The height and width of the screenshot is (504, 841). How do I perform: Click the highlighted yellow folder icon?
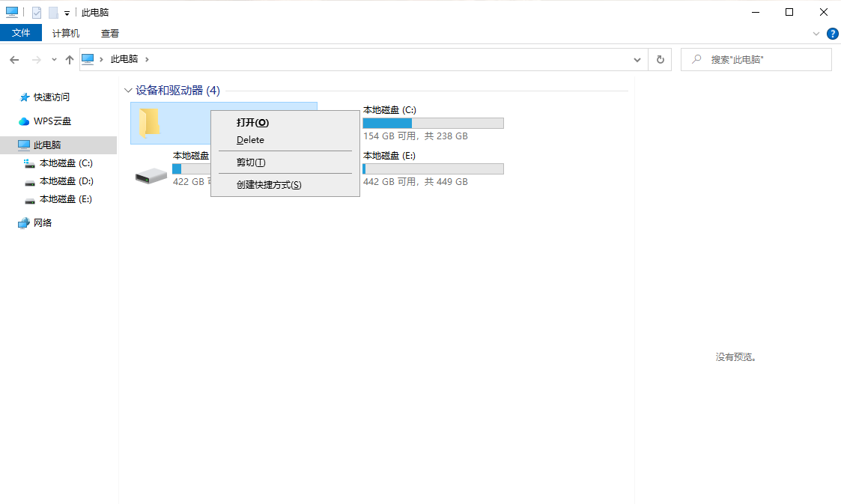(150, 123)
